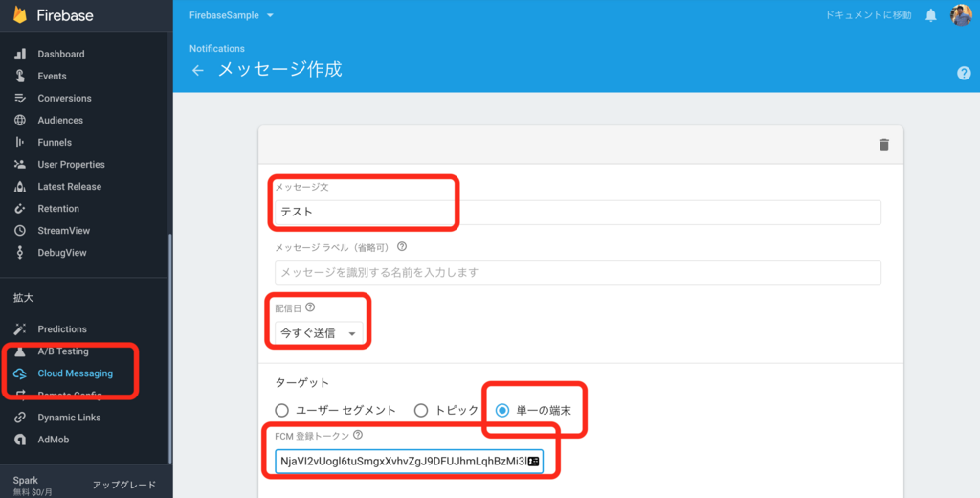980x498 pixels.
Task: Go back using the left arrow
Action: (x=197, y=70)
